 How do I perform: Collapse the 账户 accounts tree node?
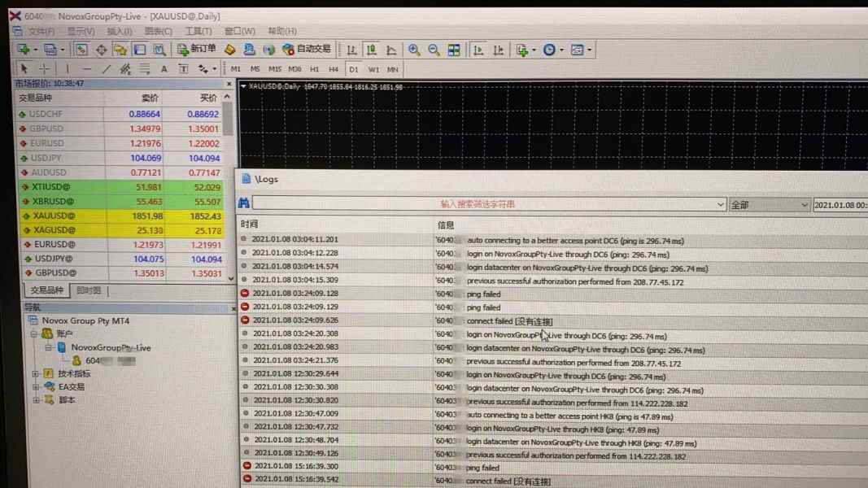point(35,334)
